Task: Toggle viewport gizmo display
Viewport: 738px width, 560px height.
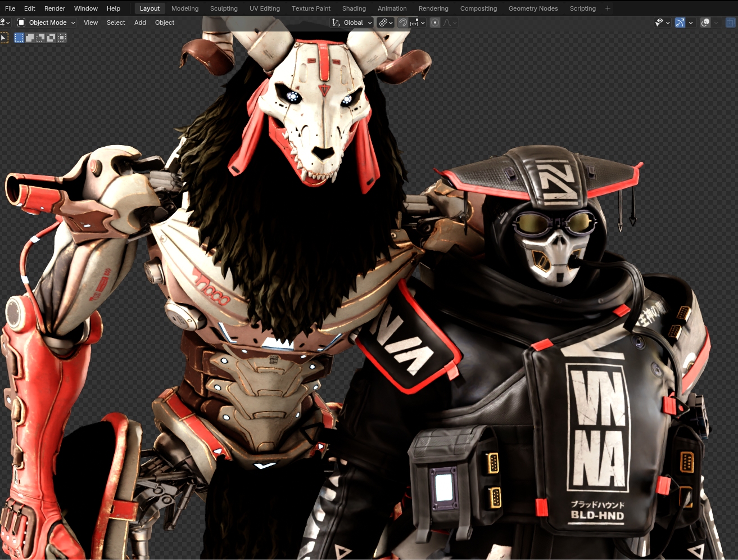Action: 680,22
